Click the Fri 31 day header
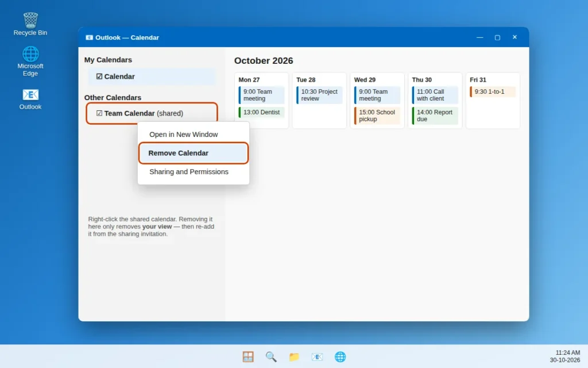Image resolution: width=588 pixels, height=368 pixels. [478, 79]
